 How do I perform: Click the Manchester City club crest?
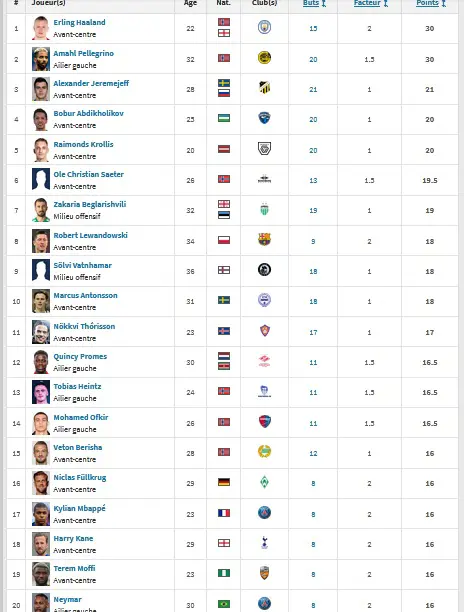point(265,27)
